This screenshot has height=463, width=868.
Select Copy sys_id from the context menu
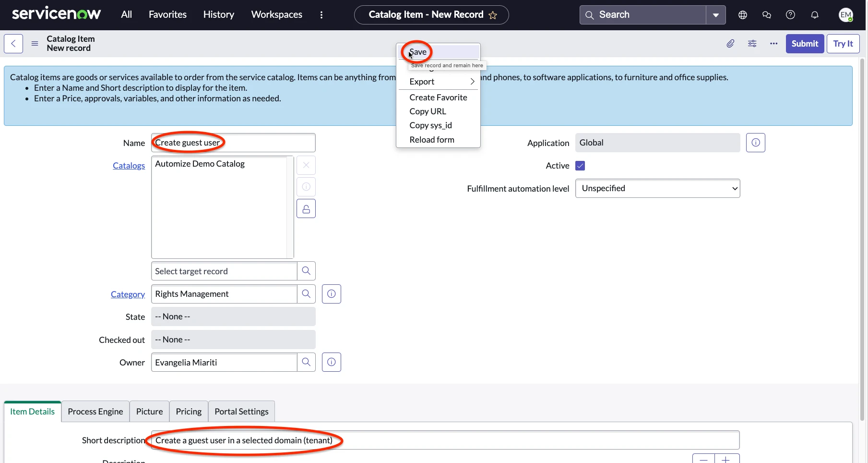click(x=430, y=125)
